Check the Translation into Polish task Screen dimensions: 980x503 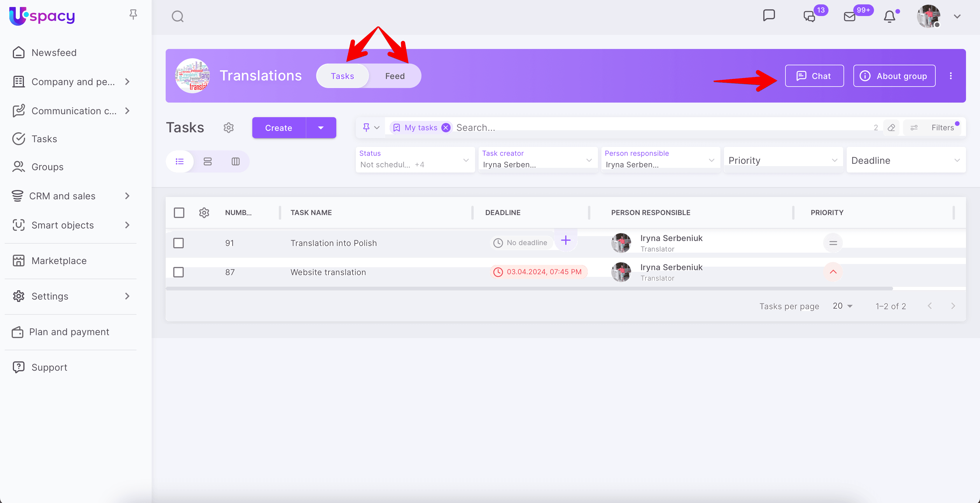(x=178, y=243)
